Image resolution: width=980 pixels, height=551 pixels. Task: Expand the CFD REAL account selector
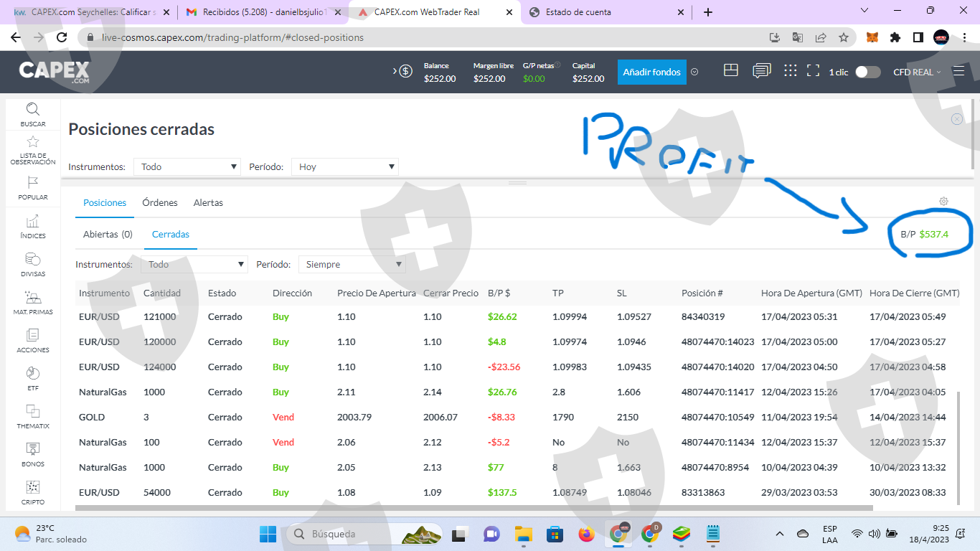[917, 72]
